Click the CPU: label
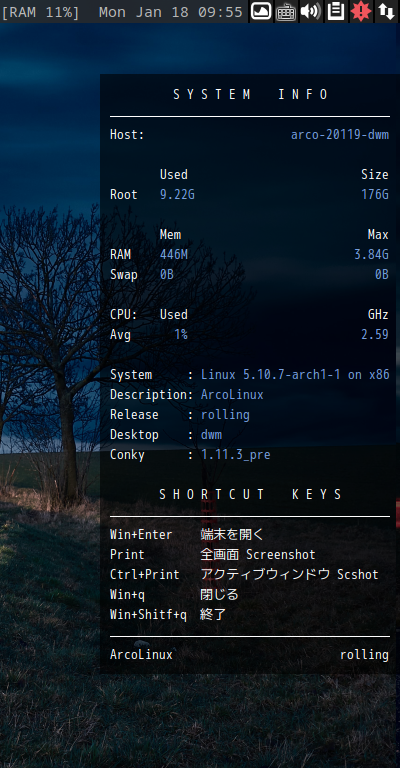Screen dimensions: 400x768 tap(124, 314)
